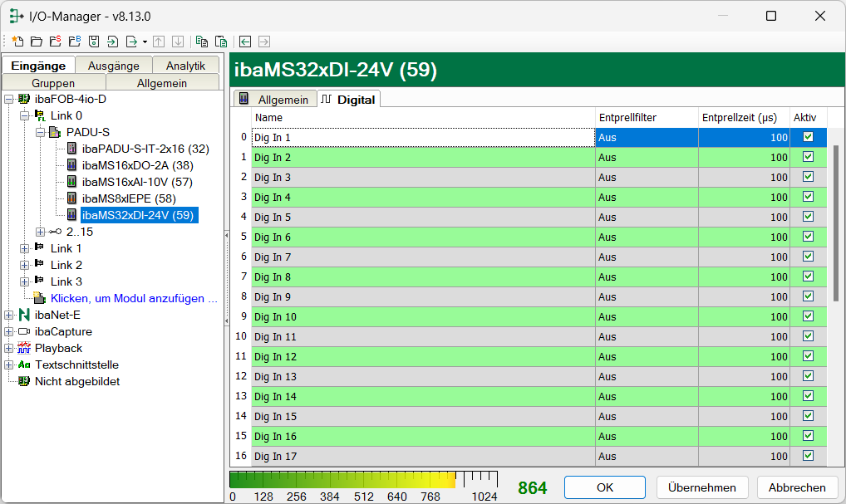The width and height of the screenshot is (846, 504).
Task: Disable Aktiv checkbox for Dig In 12
Action: click(807, 356)
